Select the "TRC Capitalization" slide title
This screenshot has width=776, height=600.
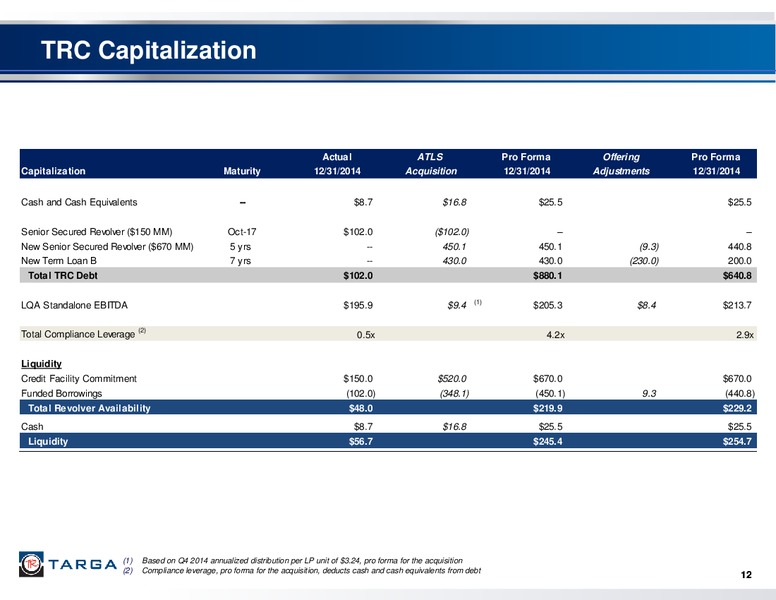(x=148, y=50)
